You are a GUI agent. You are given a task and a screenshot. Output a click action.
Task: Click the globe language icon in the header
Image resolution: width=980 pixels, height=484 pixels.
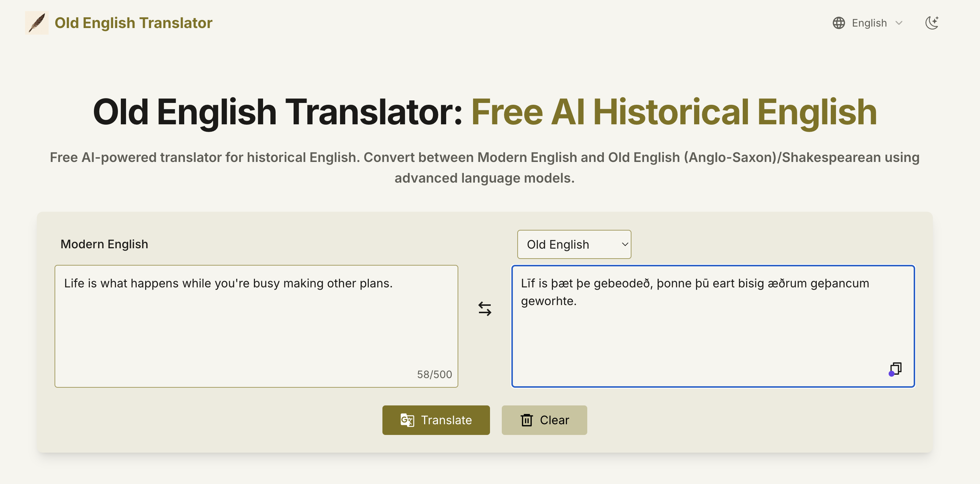pyautogui.click(x=839, y=23)
